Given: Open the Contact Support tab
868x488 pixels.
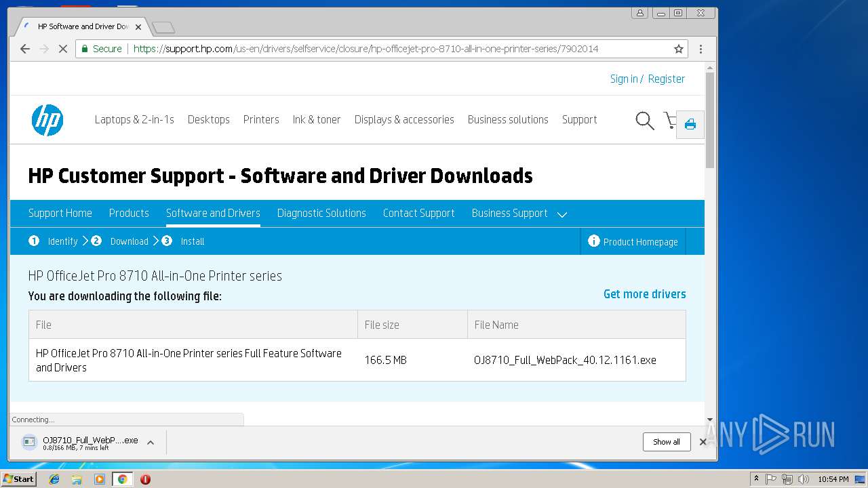Looking at the screenshot, I should pos(418,213).
